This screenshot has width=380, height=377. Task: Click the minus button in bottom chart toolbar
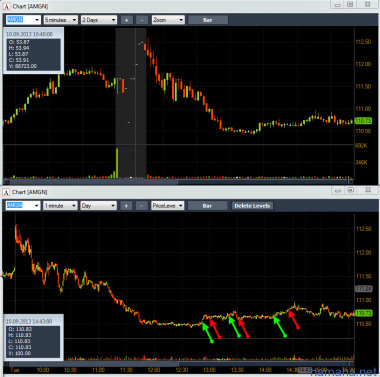coord(141,206)
